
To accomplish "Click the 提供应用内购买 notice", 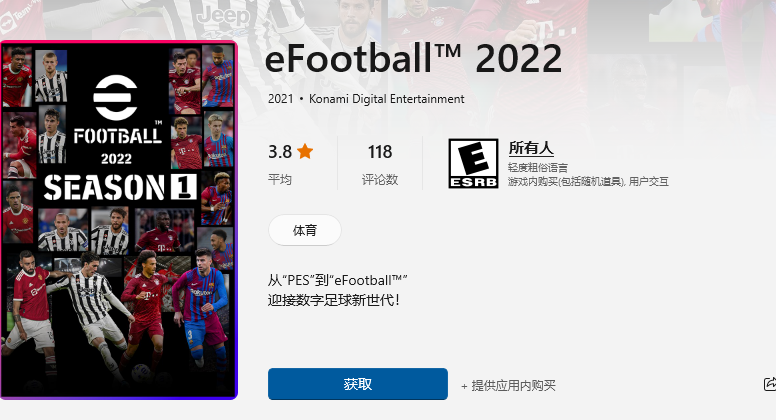I will click(508, 385).
